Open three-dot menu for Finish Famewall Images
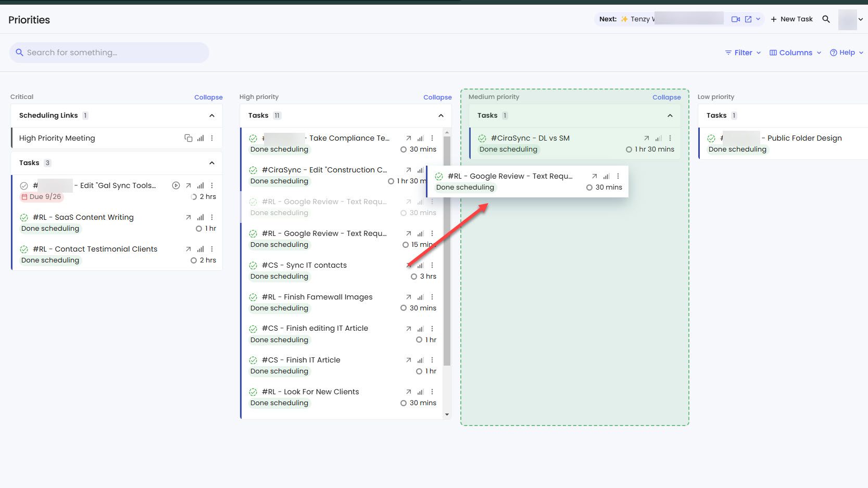The height and width of the screenshot is (488, 868). [x=432, y=297]
